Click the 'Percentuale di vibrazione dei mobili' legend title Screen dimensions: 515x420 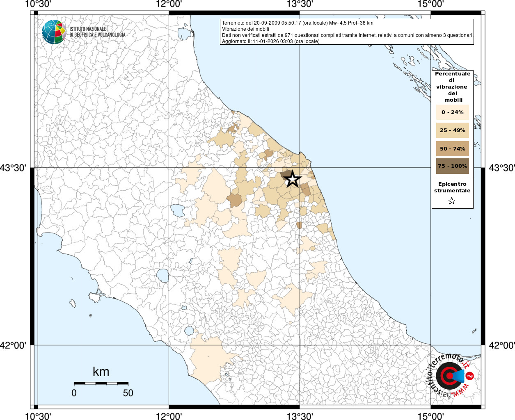pos(452,87)
